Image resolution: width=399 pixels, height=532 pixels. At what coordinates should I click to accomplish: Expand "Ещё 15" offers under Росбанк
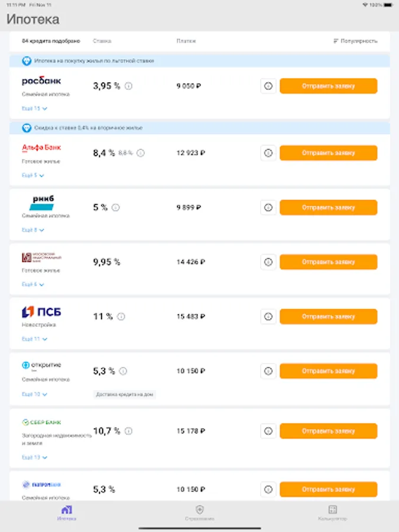click(34, 109)
